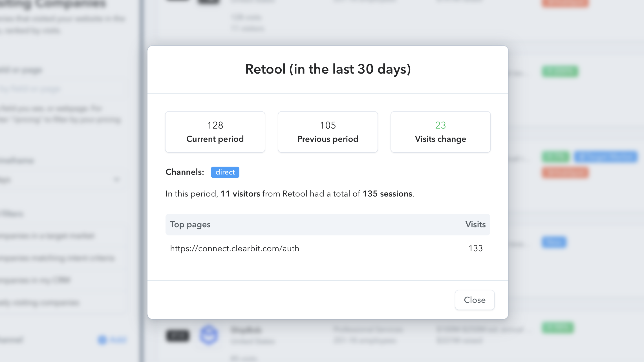644x362 pixels.
Task: Click the Close button in the modal
Action: pos(475,300)
